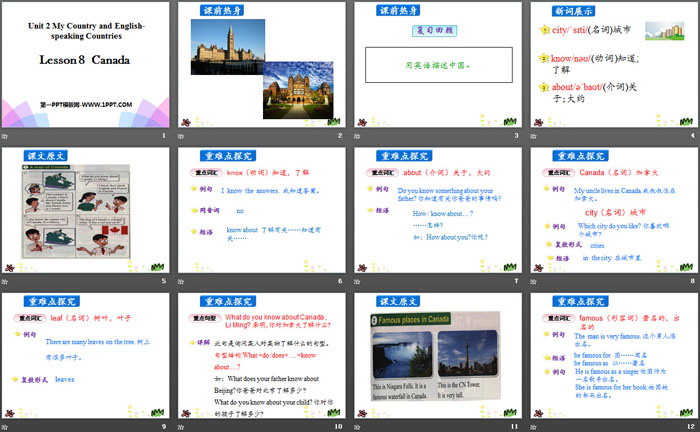Click the 复习回顾 label box
This screenshot has height=432, width=700.
pos(434,31)
